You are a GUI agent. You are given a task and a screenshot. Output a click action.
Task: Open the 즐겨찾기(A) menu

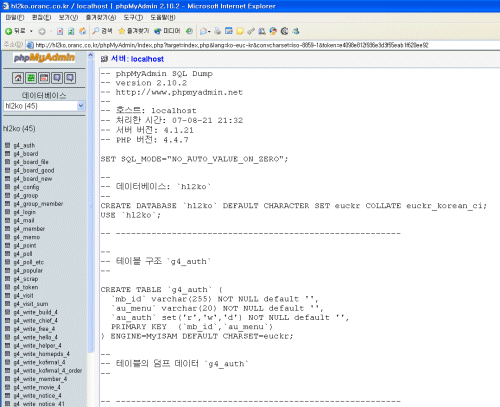101,17
